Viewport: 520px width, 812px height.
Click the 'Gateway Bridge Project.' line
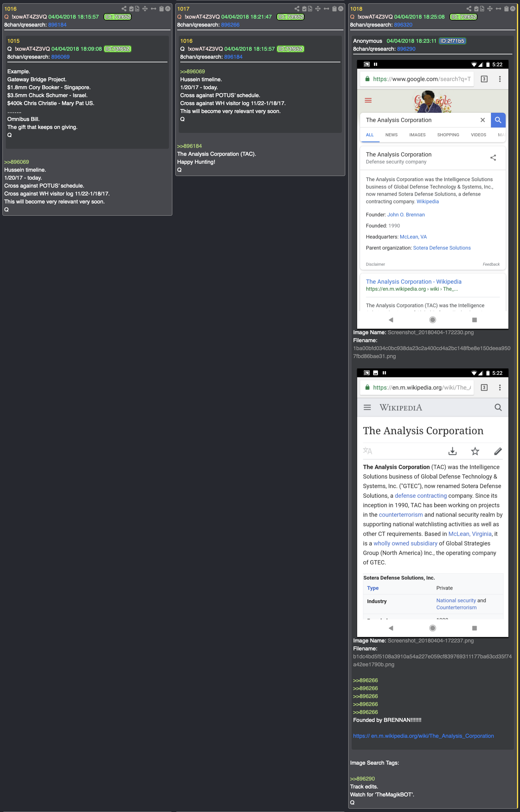(37, 79)
